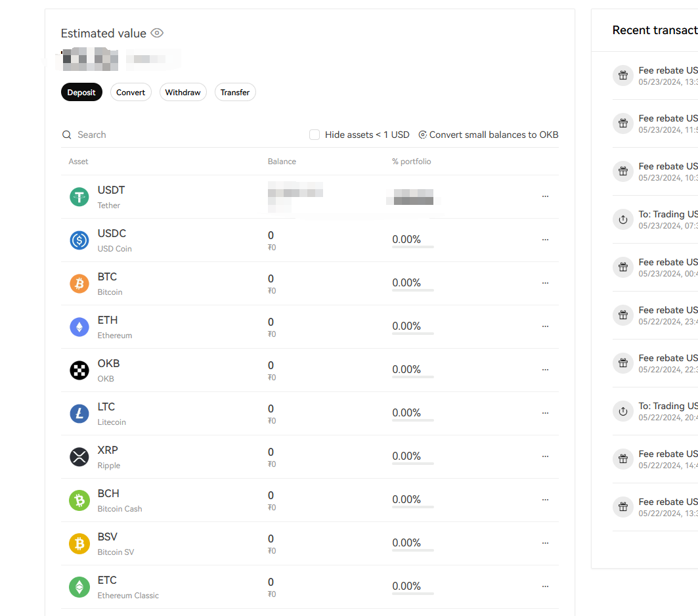This screenshot has height=616, width=698.
Task: Open more options for BSV row
Action: point(545,543)
